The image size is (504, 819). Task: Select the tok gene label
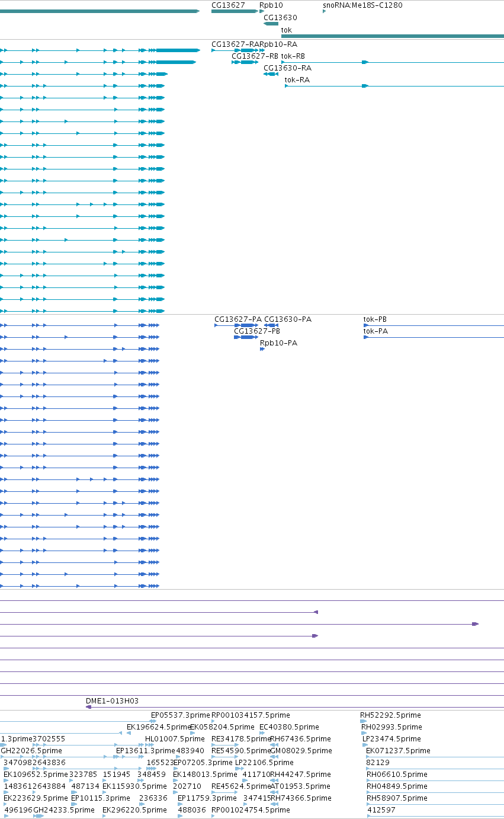click(287, 30)
